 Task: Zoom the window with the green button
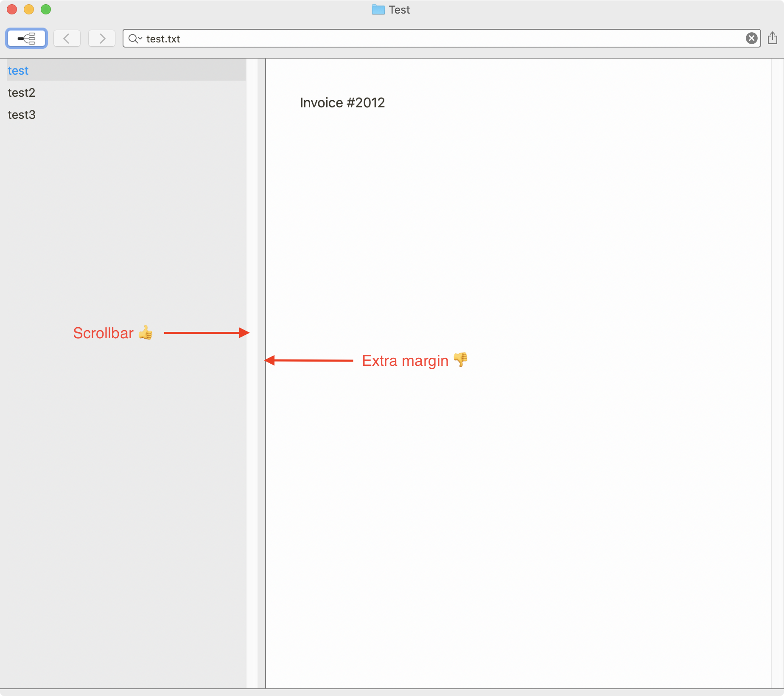click(46, 9)
